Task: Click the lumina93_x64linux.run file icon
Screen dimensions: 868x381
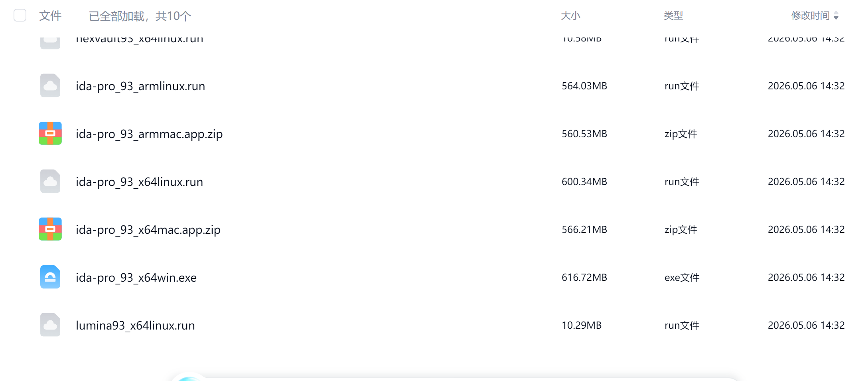Action: coord(50,325)
